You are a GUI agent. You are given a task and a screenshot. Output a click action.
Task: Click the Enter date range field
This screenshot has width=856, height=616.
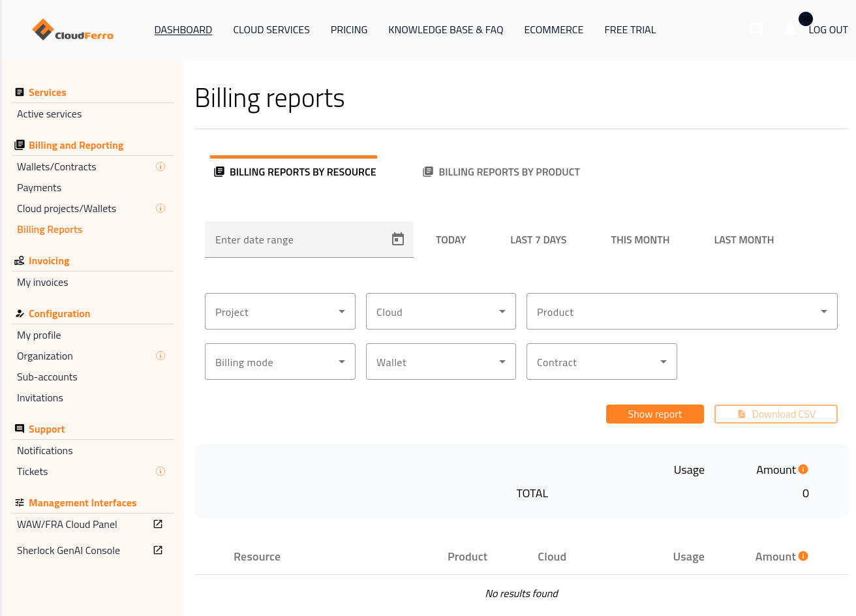tap(297, 239)
